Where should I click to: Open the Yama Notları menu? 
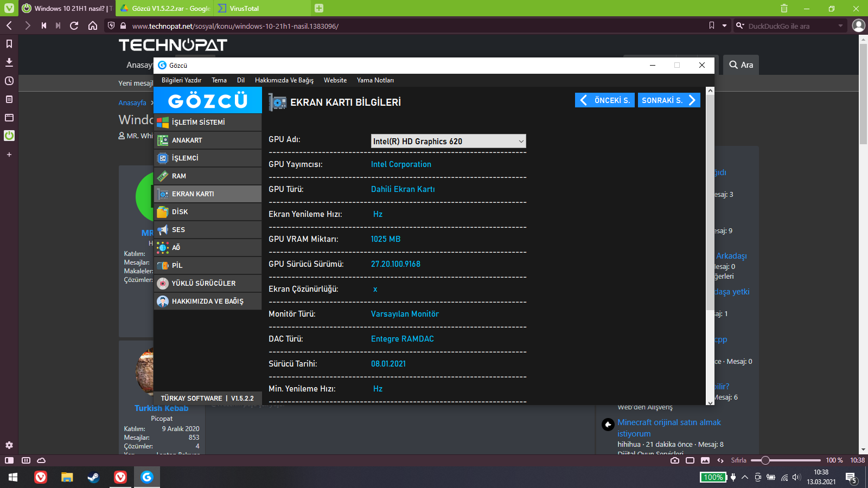coord(375,80)
